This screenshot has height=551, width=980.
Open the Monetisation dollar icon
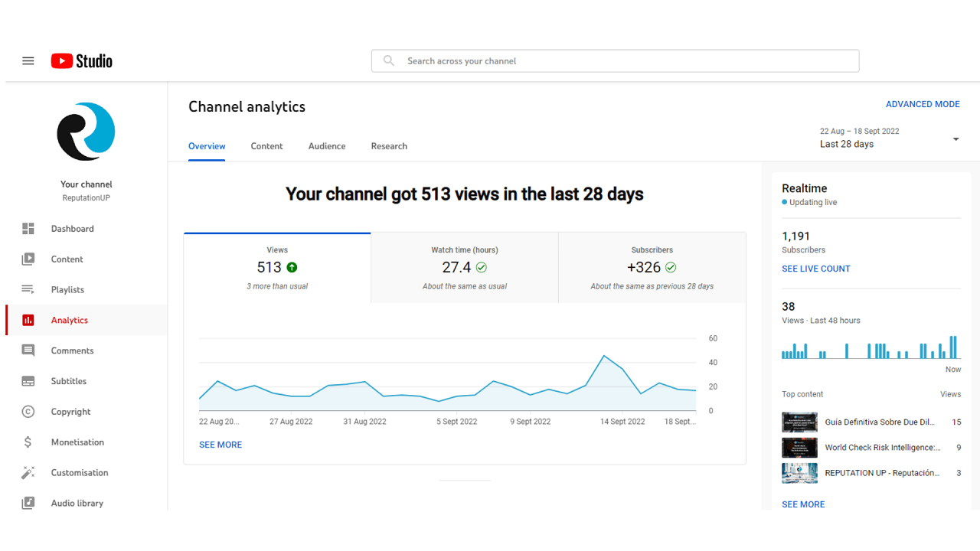click(x=28, y=442)
